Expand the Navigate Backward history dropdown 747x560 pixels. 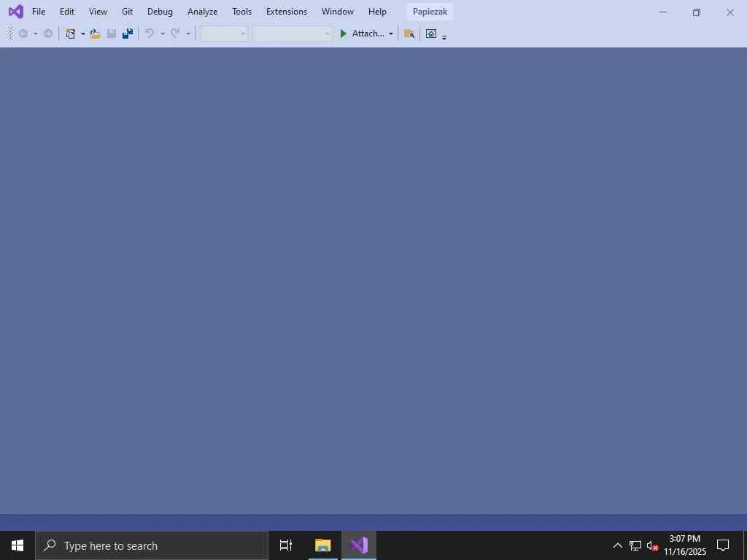pyautogui.click(x=35, y=34)
